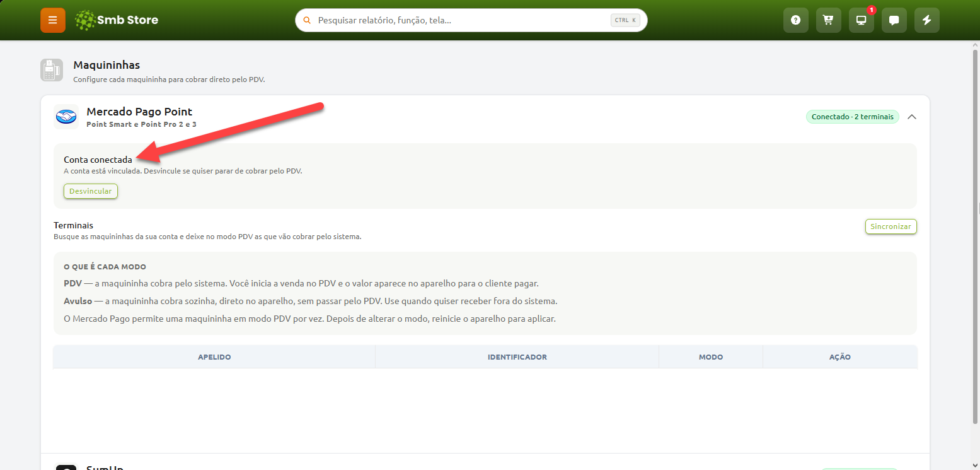The width and height of the screenshot is (980, 470).
Task: Open the shopping cart icon
Action: pos(829,20)
